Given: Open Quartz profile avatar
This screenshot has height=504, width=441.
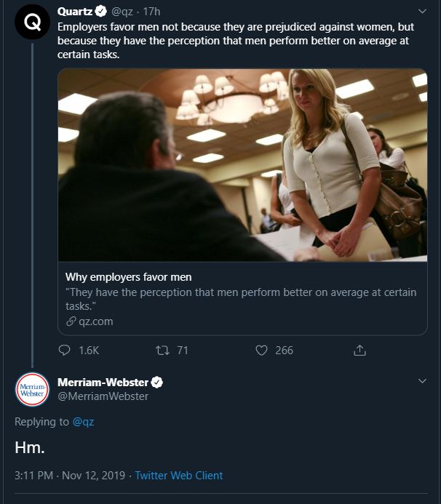Looking at the screenshot, I should pos(31,23).
